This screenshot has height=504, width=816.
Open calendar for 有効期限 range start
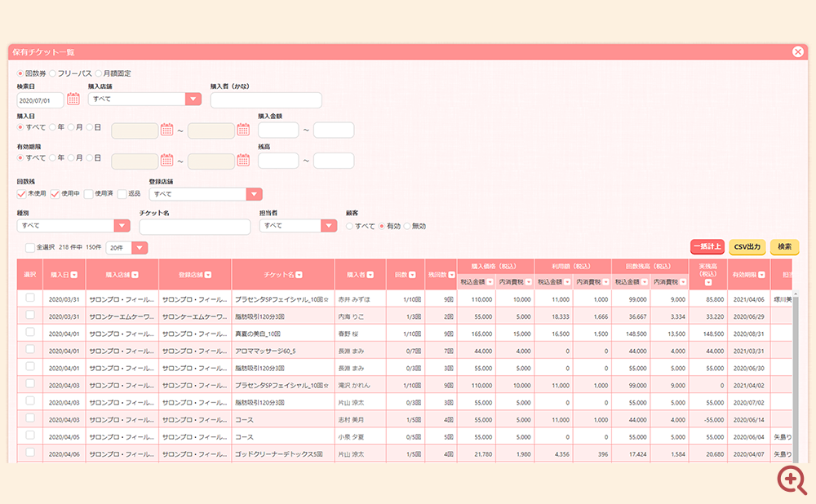[x=166, y=160]
